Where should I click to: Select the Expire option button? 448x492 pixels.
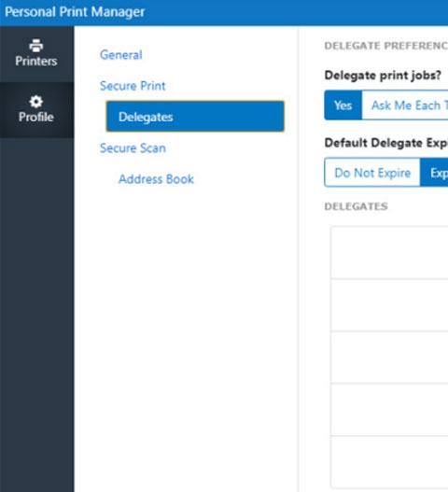[434, 173]
